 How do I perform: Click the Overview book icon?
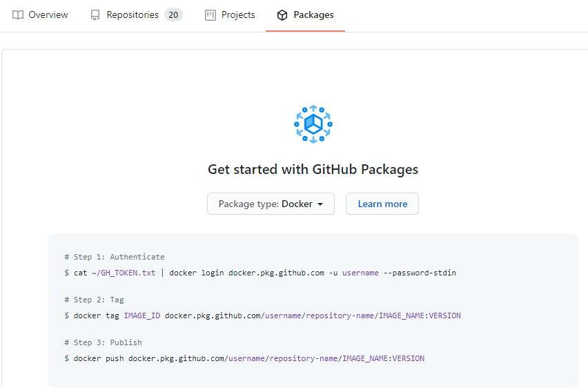18,14
